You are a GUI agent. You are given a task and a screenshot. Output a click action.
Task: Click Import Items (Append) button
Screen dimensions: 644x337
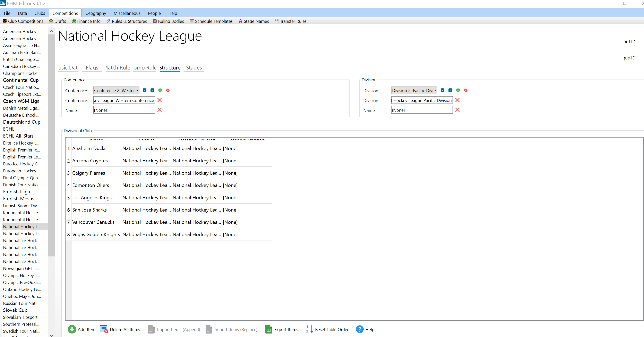click(174, 329)
